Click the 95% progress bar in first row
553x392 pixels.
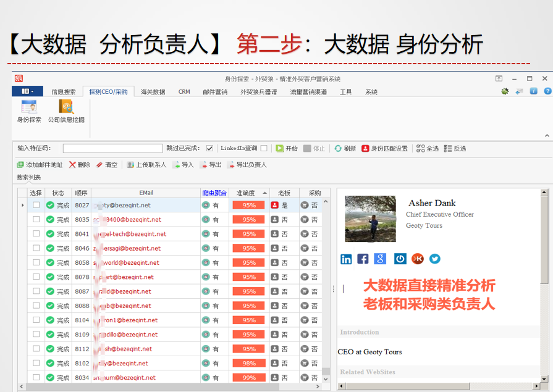click(x=248, y=205)
